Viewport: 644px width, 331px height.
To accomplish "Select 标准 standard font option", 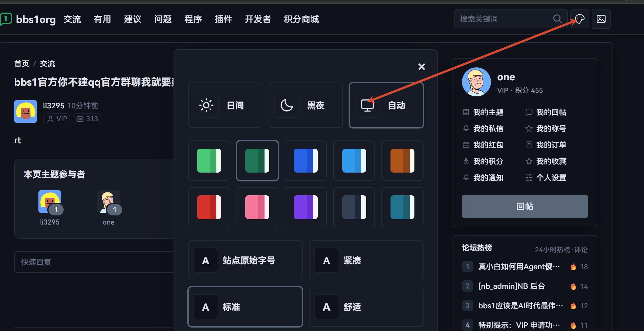I will [x=245, y=307].
